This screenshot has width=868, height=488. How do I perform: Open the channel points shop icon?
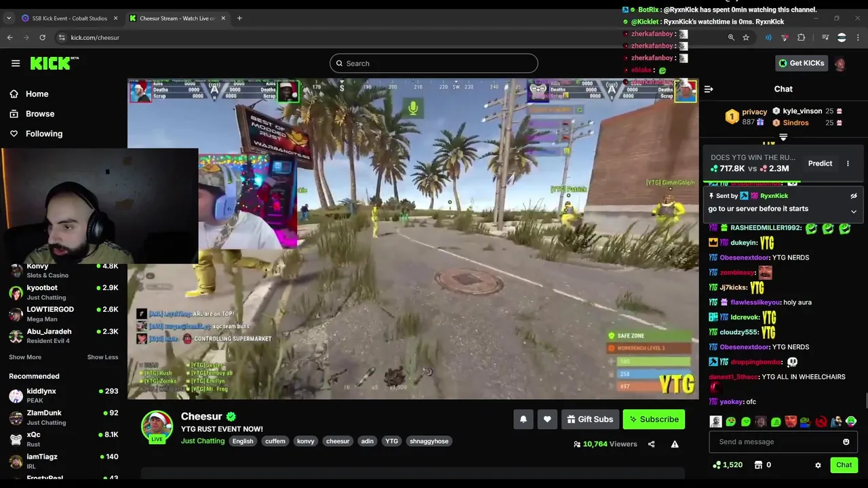click(x=759, y=465)
